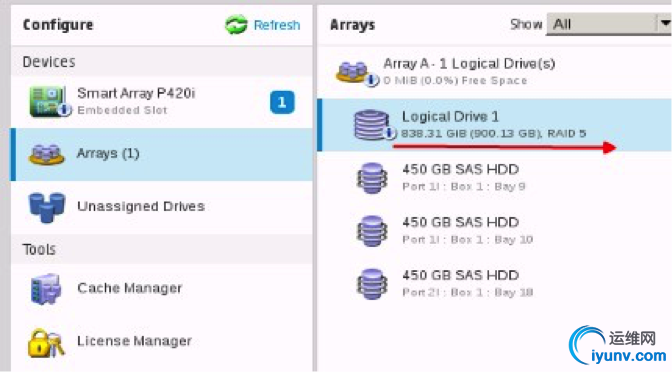Select 450 GB SAS HDD in Bay 10
The height and width of the screenshot is (372, 672).
pyautogui.click(x=495, y=231)
